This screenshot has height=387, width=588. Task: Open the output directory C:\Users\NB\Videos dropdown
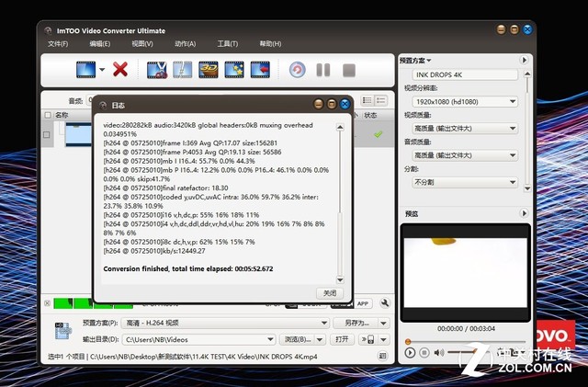tap(198, 340)
